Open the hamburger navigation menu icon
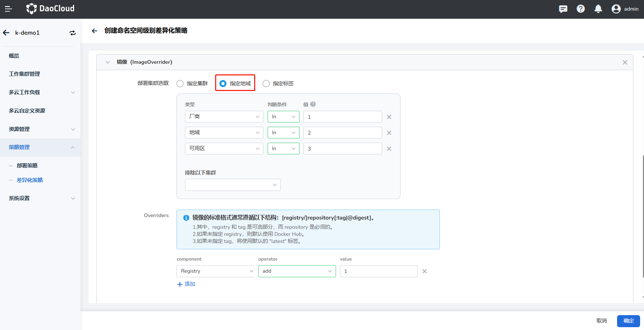644x330 pixels. coord(8,9)
